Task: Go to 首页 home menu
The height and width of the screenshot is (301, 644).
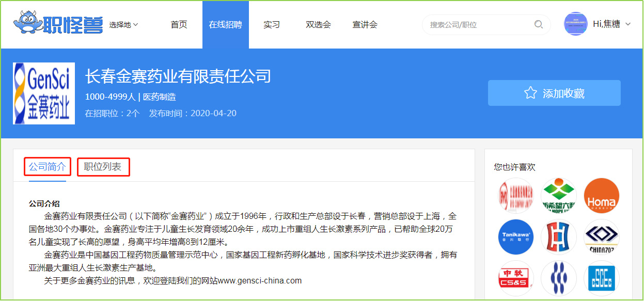Action: point(179,25)
